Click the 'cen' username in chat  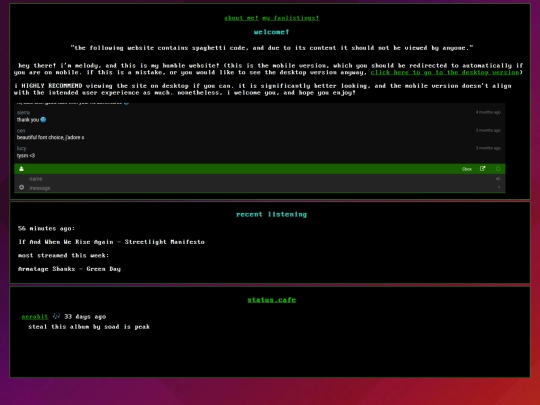(x=21, y=131)
